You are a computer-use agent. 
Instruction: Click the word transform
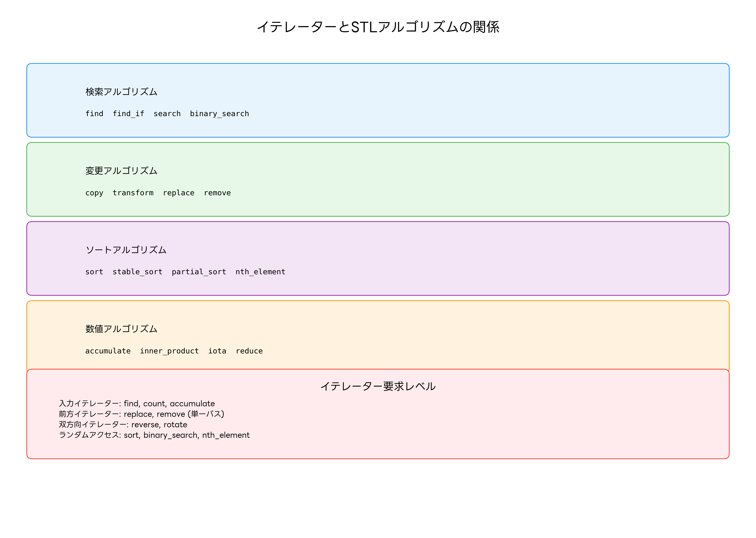pos(133,193)
